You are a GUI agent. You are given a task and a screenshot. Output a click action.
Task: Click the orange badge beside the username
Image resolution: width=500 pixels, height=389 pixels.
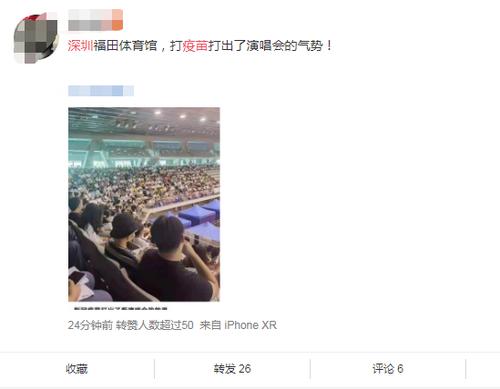[x=117, y=20]
